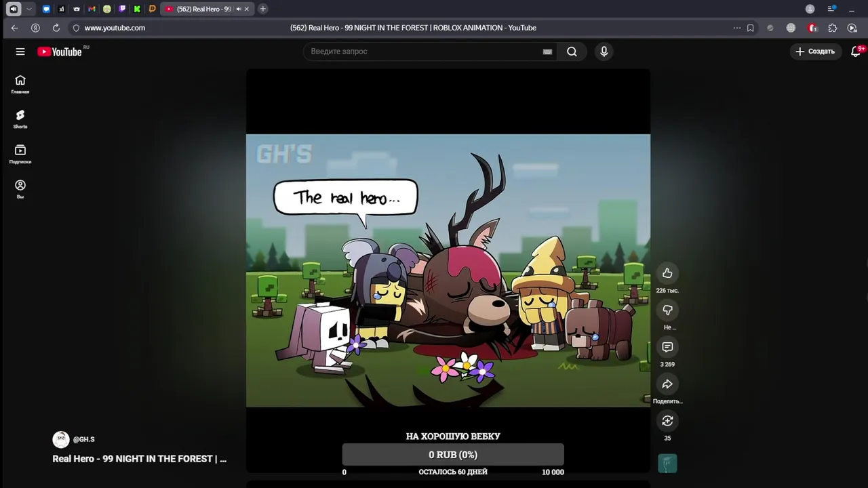Click the remix button above 35

tap(667, 421)
